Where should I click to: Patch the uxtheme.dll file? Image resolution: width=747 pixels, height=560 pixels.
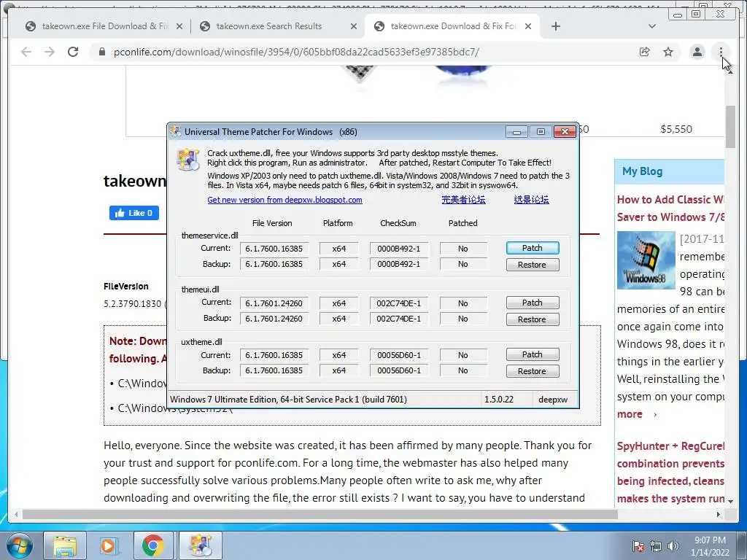point(532,355)
